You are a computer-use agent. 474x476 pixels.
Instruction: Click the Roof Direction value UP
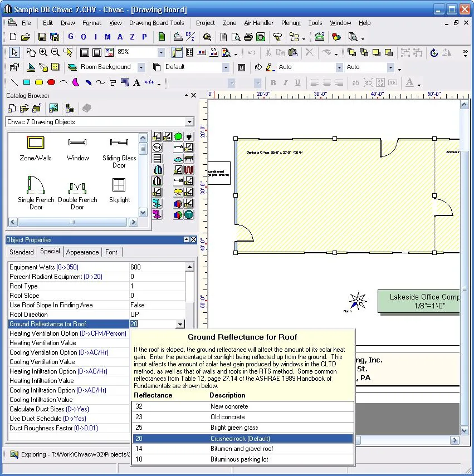(157, 315)
